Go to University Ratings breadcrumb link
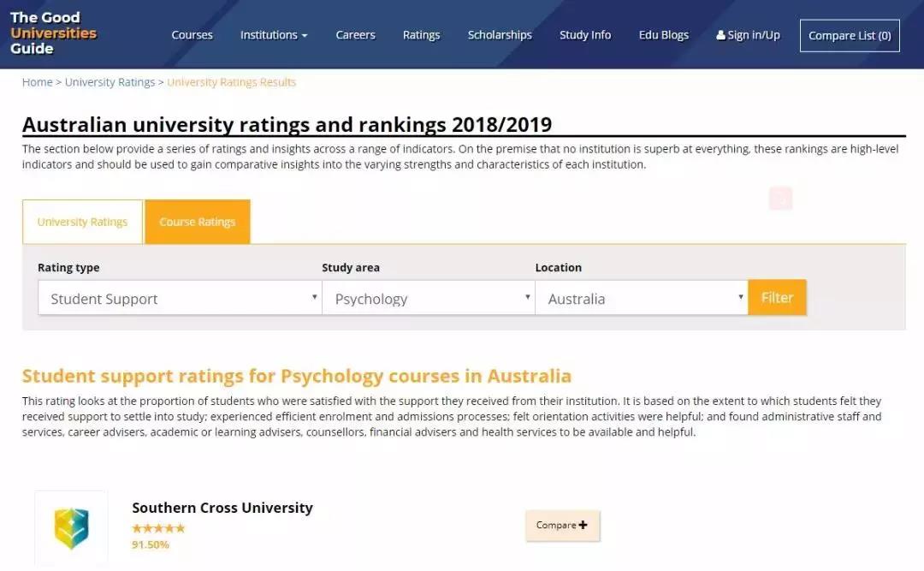924x571 pixels. [110, 82]
